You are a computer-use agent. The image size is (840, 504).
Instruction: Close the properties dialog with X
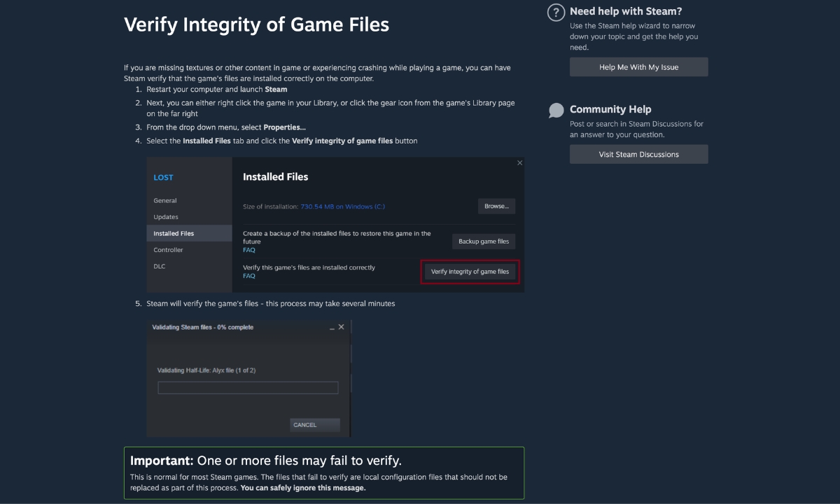tap(519, 162)
